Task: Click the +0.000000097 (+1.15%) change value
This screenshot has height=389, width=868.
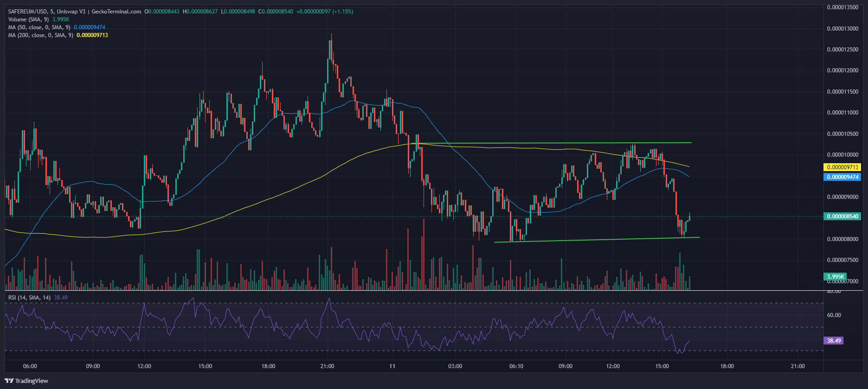Action: pos(325,12)
